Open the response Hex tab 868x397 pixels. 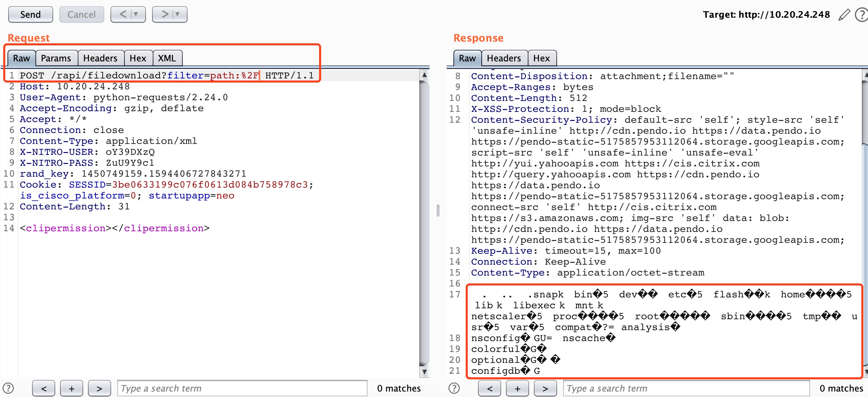541,58
